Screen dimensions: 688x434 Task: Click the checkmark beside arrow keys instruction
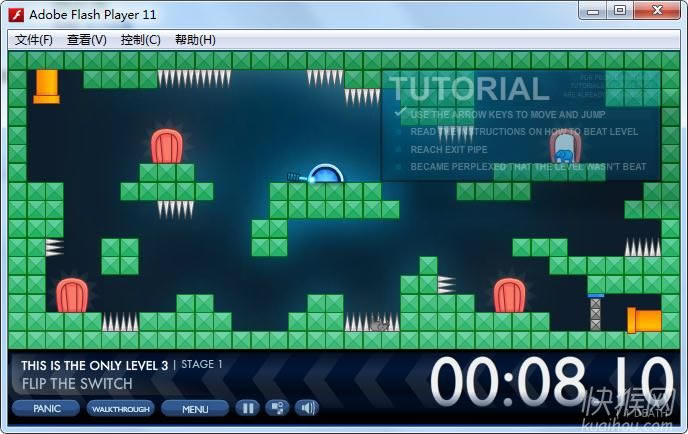click(x=400, y=113)
